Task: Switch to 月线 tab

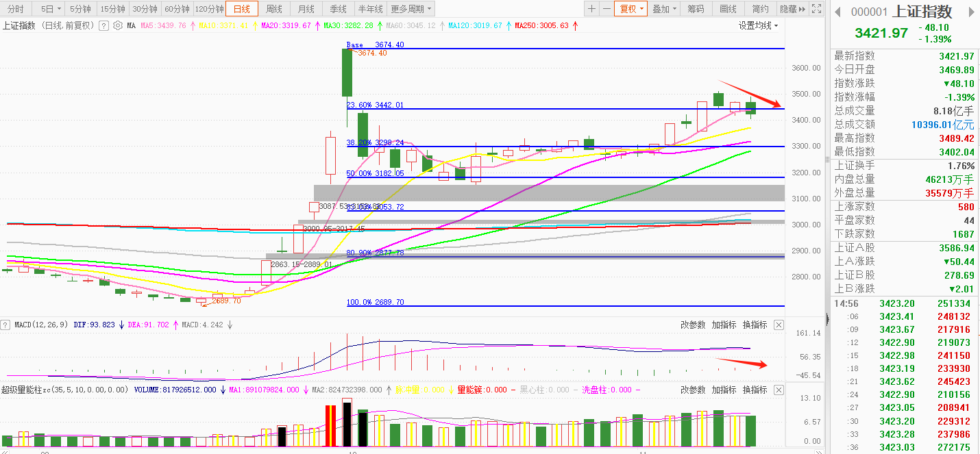Action: tap(306, 9)
